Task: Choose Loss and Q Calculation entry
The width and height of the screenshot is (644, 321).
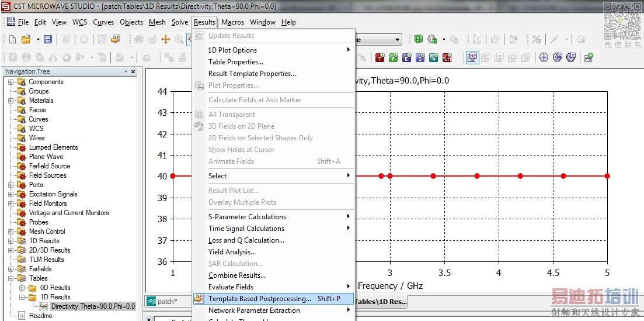Action: [273, 240]
